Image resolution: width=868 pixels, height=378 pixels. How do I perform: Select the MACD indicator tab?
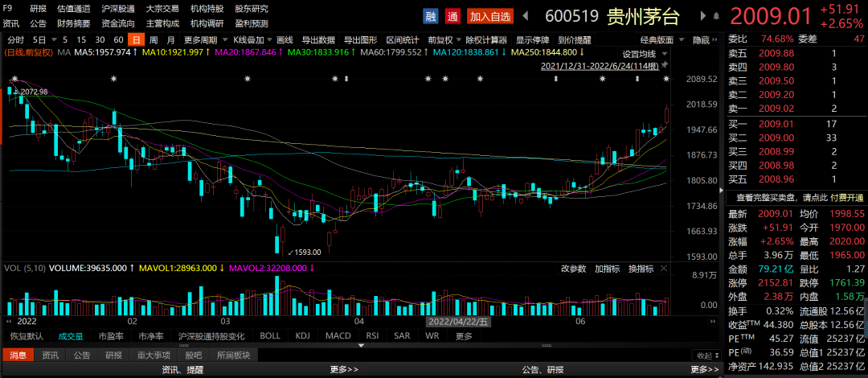coord(338,336)
